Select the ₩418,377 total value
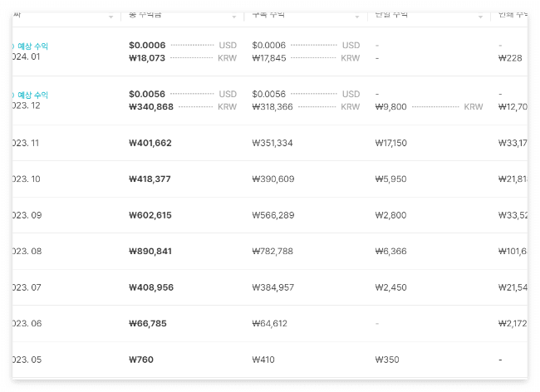Image resolution: width=540 pixels, height=392 pixels. [150, 179]
